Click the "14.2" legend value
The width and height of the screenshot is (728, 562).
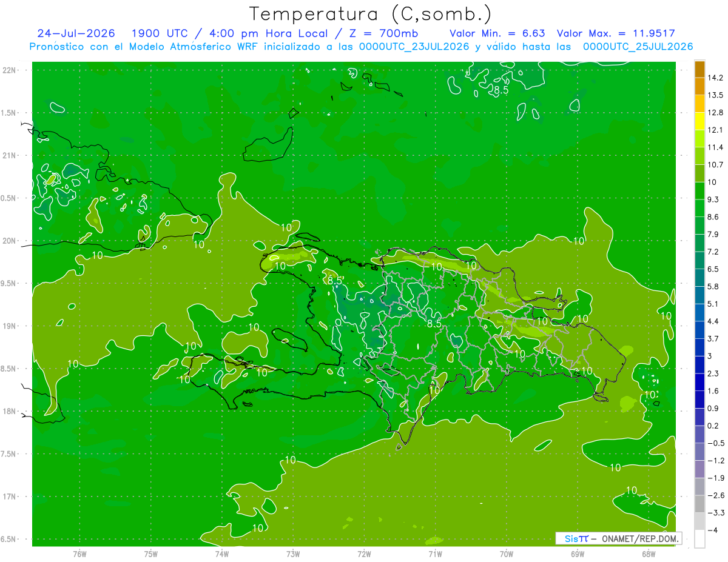point(716,78)
